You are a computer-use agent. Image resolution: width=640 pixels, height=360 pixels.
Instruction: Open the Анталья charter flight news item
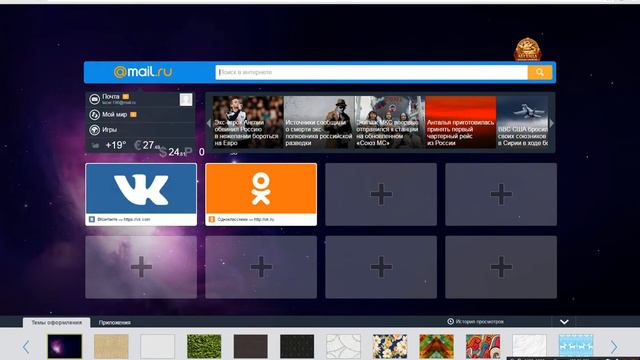461,122
